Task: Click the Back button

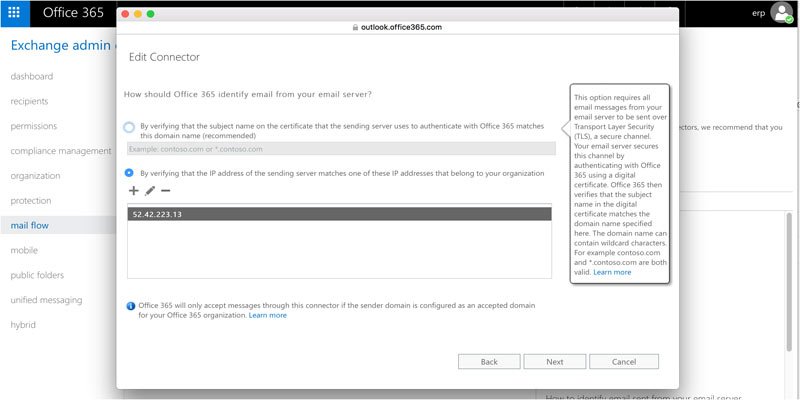Action: (x=489, y=362)
